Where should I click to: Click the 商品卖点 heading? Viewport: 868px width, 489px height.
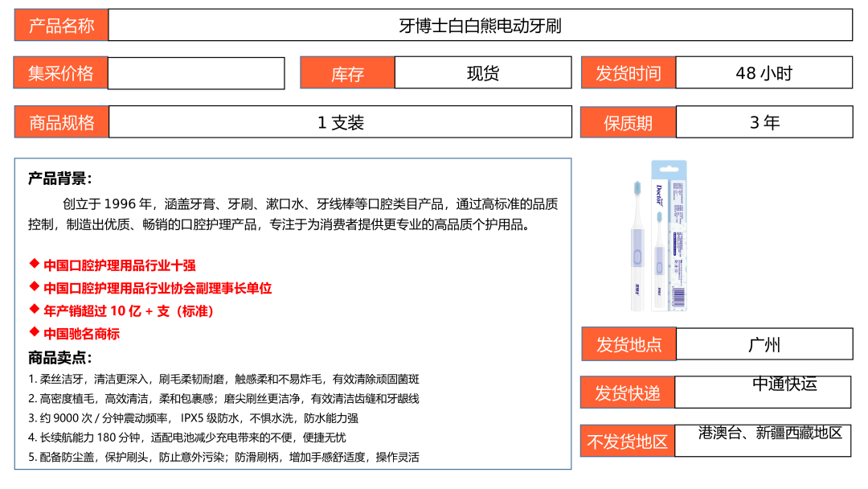(59, 358)
